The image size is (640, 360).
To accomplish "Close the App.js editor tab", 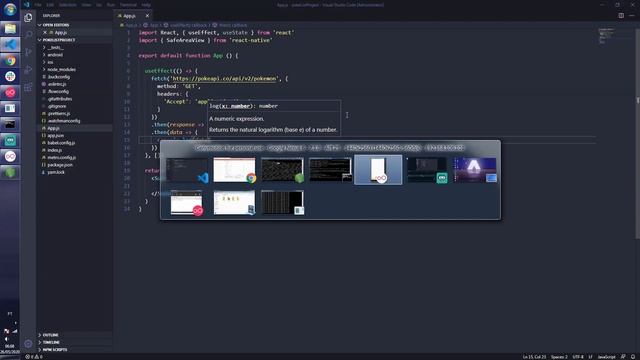I will 147,16.
